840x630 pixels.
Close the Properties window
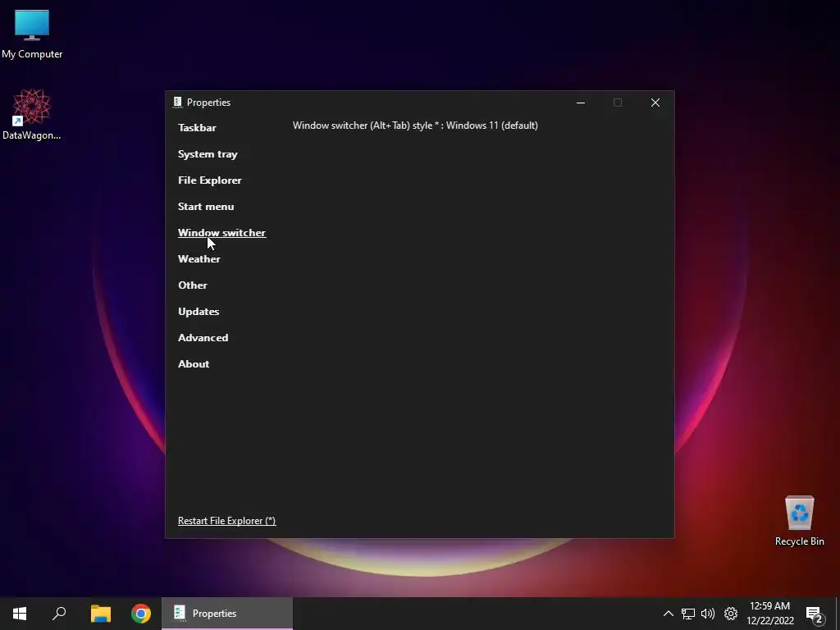pos(655,103)
